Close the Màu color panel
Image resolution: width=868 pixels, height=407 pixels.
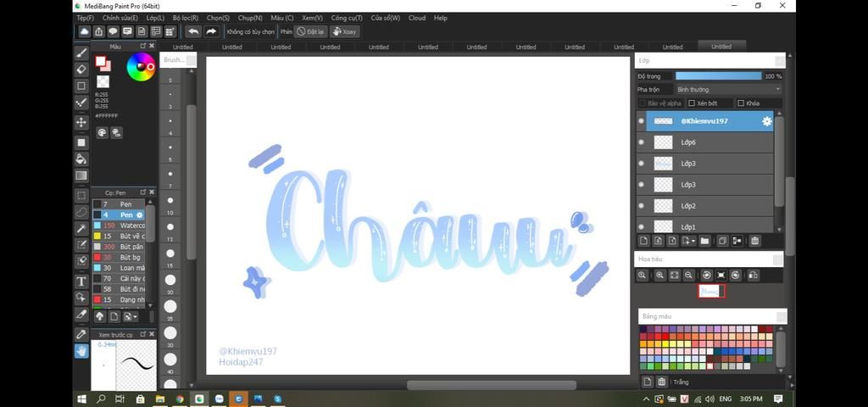point(152,46)
